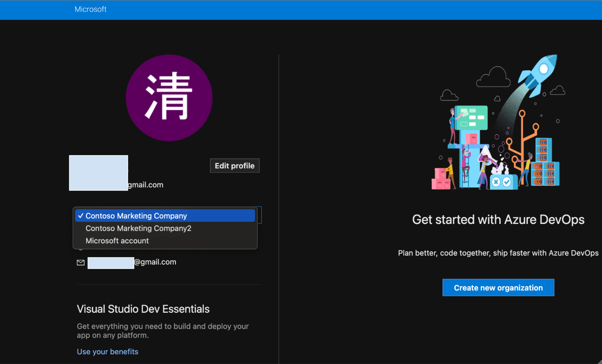Choose Contoso Marketing Company2 from the list

165,228
